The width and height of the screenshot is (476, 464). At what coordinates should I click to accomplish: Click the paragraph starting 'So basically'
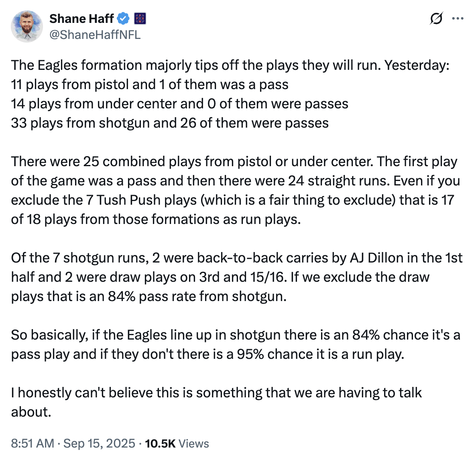pos(236,345)
